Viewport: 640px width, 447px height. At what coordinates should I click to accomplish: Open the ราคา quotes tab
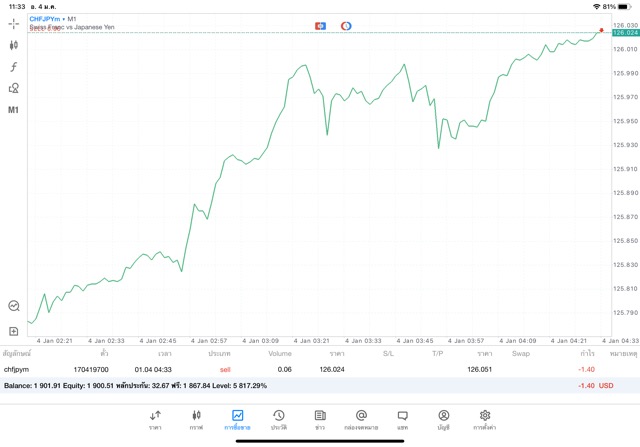click(x=155, y=420)
